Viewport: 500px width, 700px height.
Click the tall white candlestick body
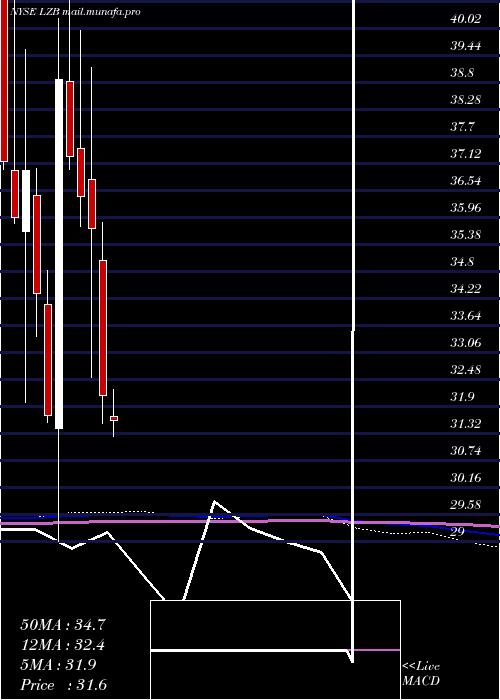pyautogui.click(x=59, y=254)
